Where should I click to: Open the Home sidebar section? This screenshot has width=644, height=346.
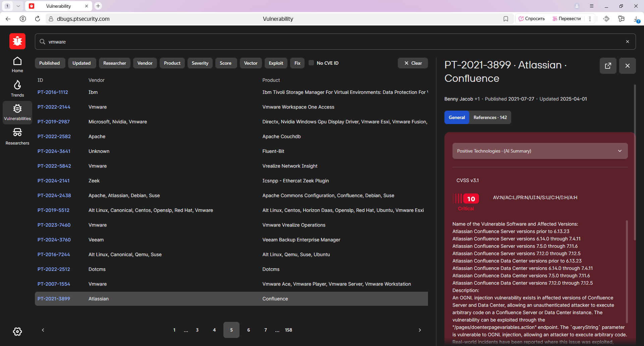point(17,65)
